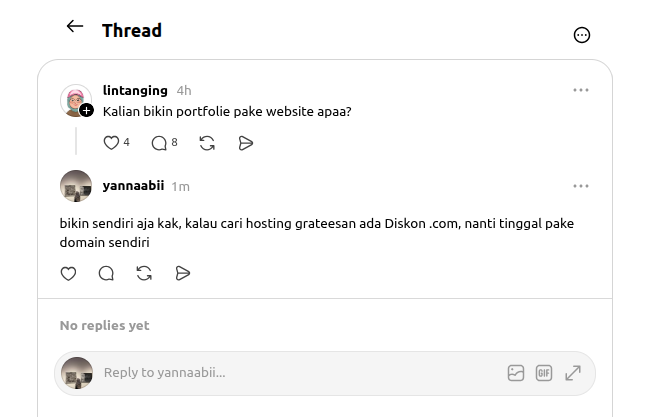Follow lintanging via the plus badge on avatar
This screenshot has width=650, height=417.
click(x=86, y=111)
